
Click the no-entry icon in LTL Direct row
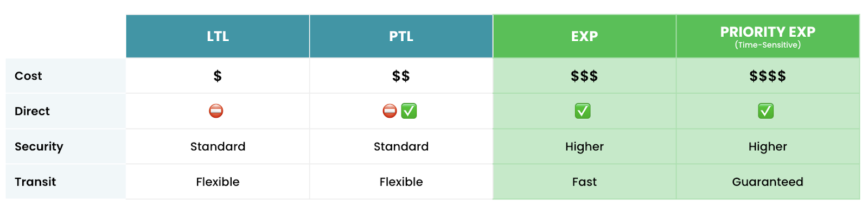pos(216,111)
